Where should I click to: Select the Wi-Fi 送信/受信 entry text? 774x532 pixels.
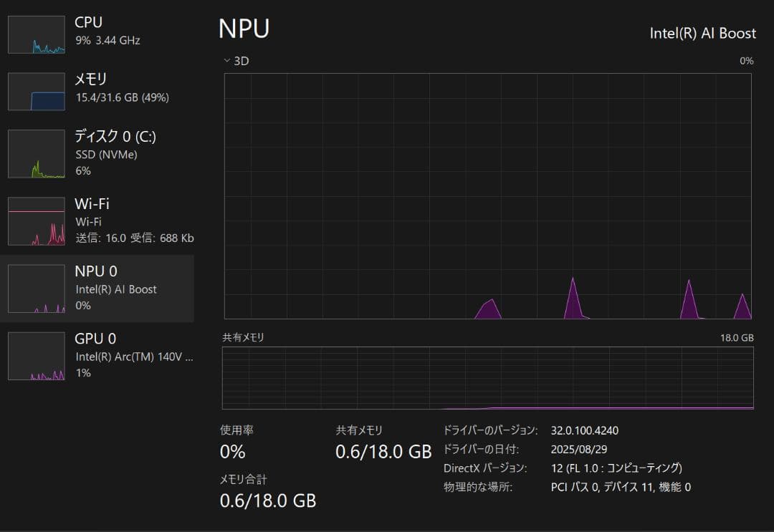[x=134, y=238]
